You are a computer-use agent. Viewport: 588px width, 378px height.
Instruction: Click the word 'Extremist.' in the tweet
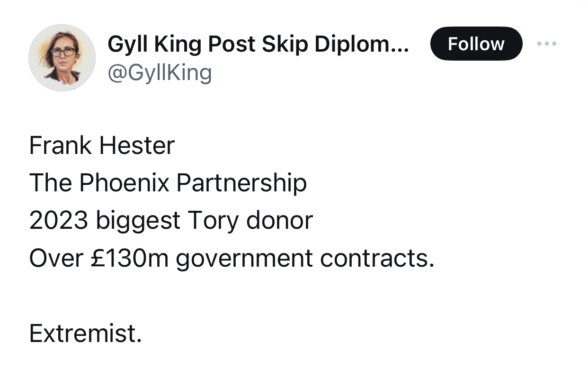85,333
